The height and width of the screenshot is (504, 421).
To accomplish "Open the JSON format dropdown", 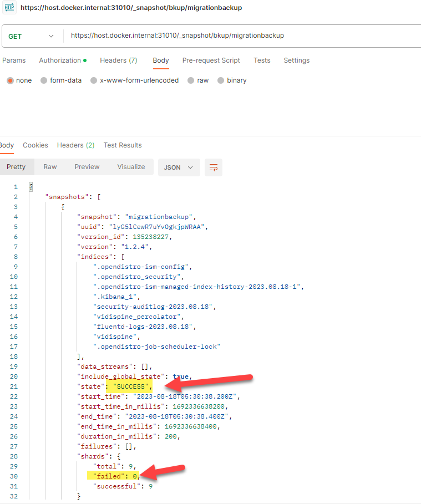I will pyautogui.click(x=179, y=167).
